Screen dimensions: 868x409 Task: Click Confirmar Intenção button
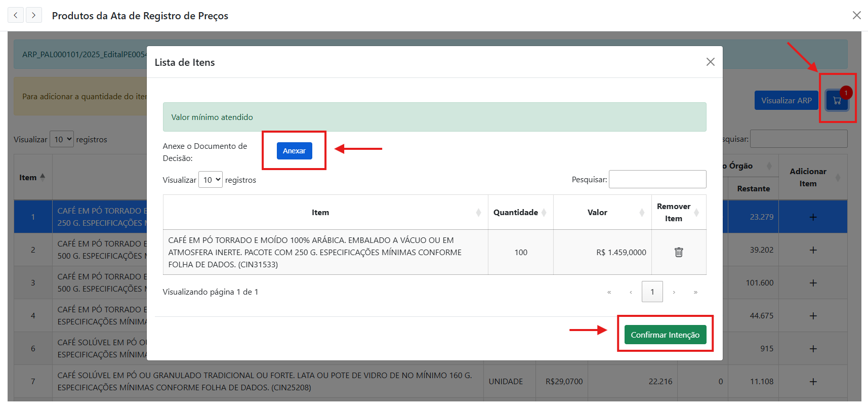click(665, 335)
